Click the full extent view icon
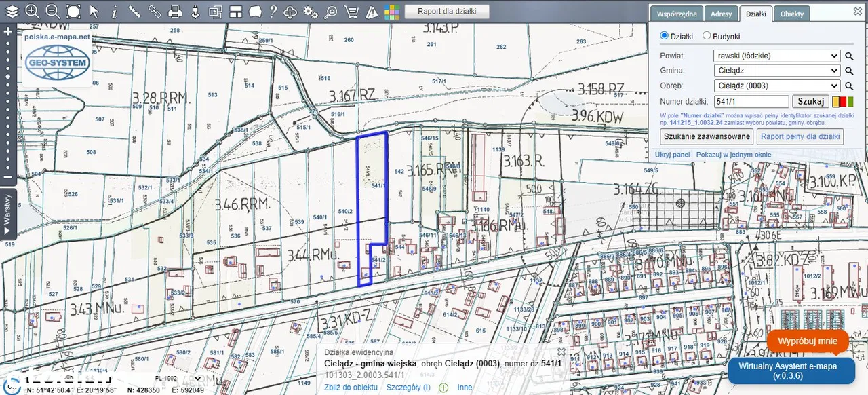This screenshot has height=395, width=868. (x=73, y=12)
